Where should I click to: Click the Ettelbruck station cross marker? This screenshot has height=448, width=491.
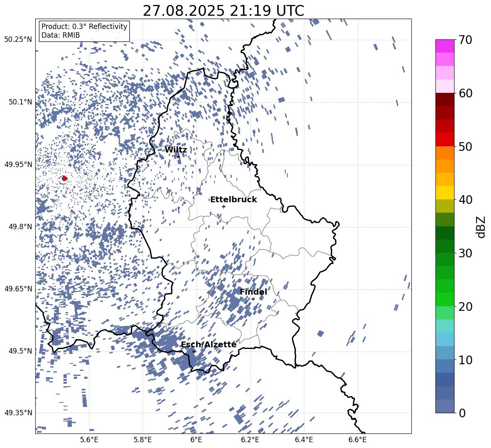pos(224,206)
